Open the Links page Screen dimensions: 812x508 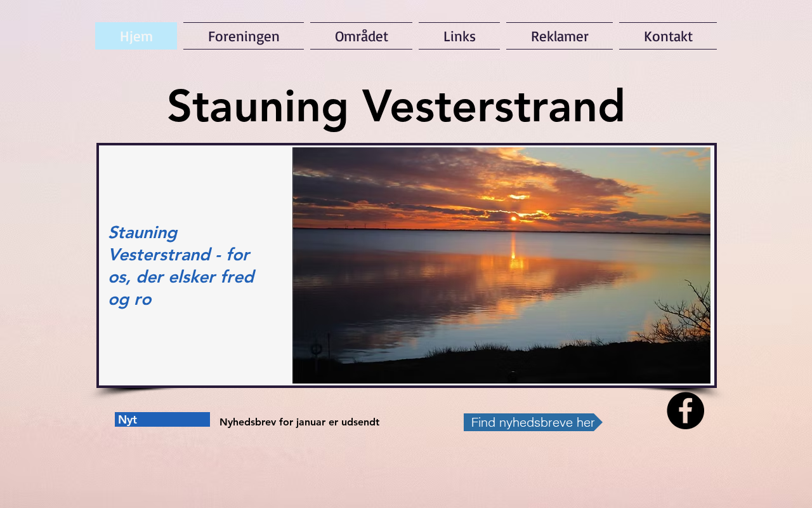pos(459,36)
